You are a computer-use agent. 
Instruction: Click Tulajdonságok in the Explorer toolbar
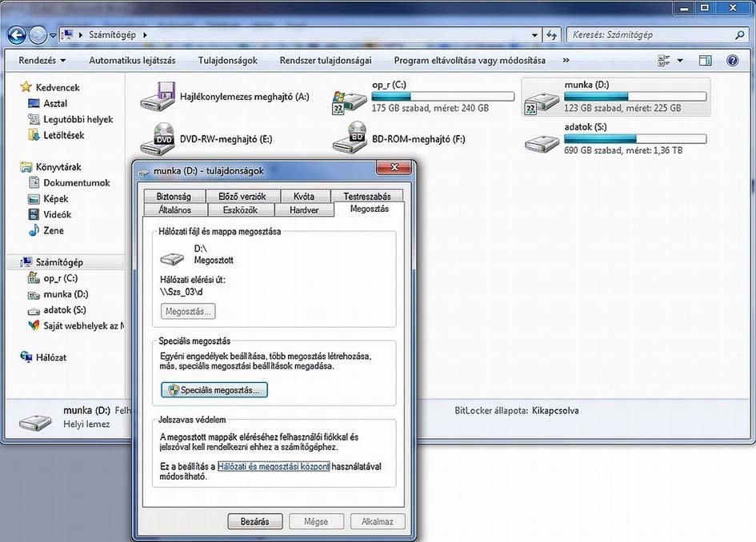tap(227, 60)
